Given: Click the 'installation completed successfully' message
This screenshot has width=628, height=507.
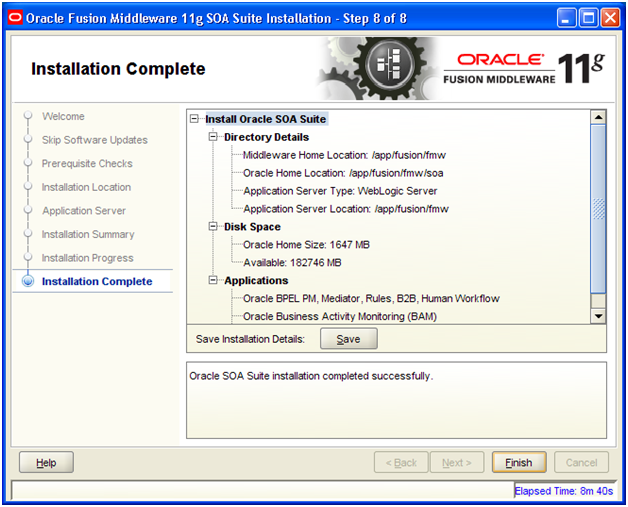Looking at the screenshot, I should click(x=311, y=376).
